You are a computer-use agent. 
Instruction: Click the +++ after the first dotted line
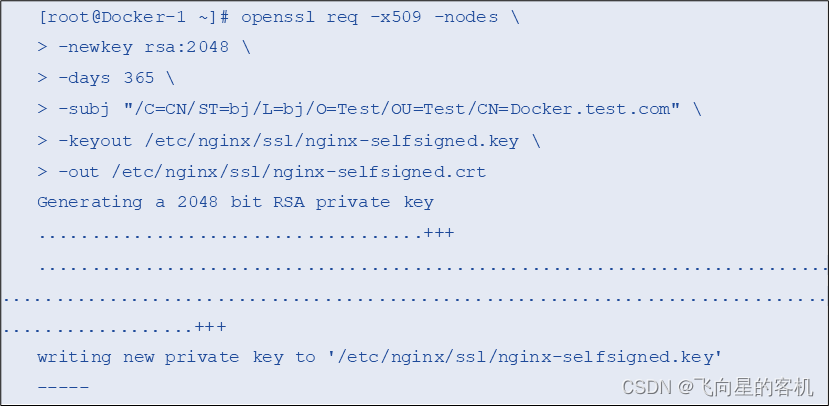pyautogui.click(x=438, y=233)
